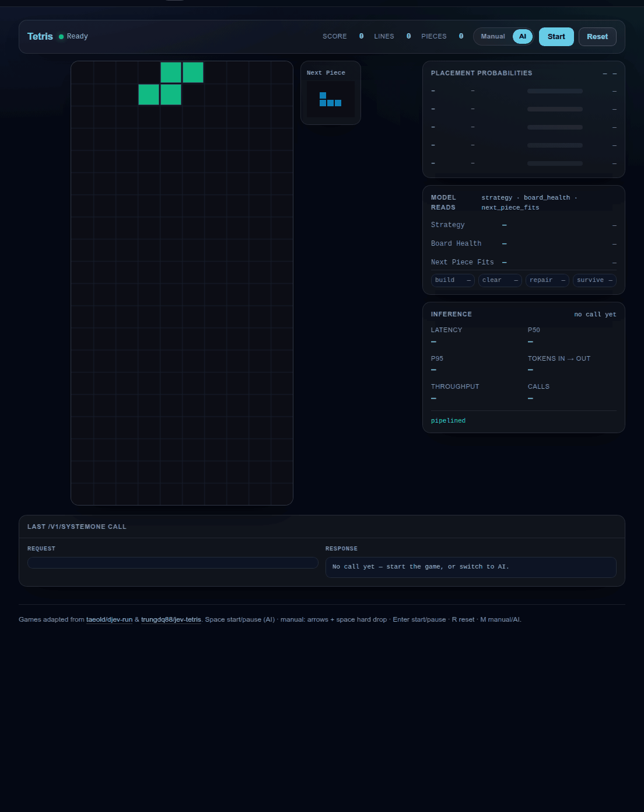Click the RESPONSE message box
Image resolution: width=644 pixels, height=812 pixels.
coord(471,567)
